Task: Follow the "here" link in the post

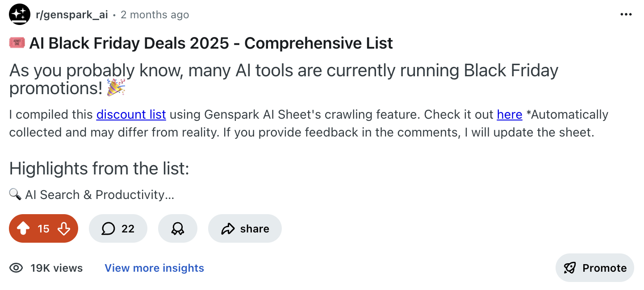Action: [x=509, y=115]
